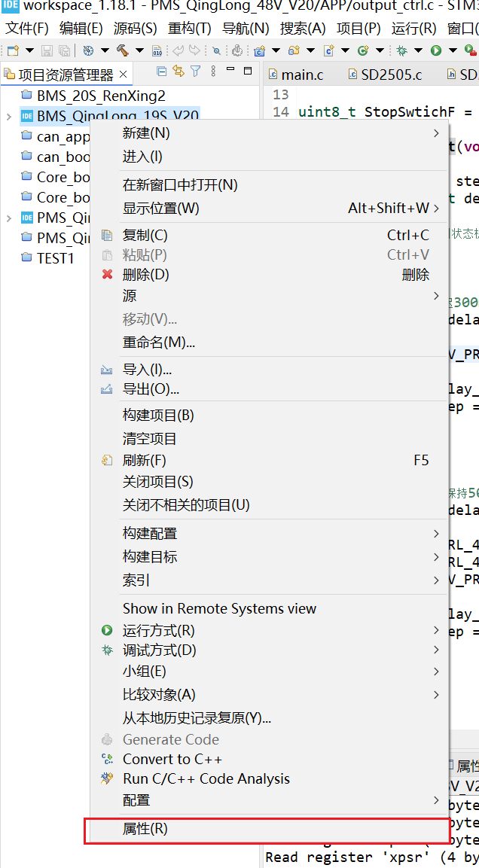Open 文件(F) menu in menu bar
This screenshot has width=479, height=868.
pos(27,29)
